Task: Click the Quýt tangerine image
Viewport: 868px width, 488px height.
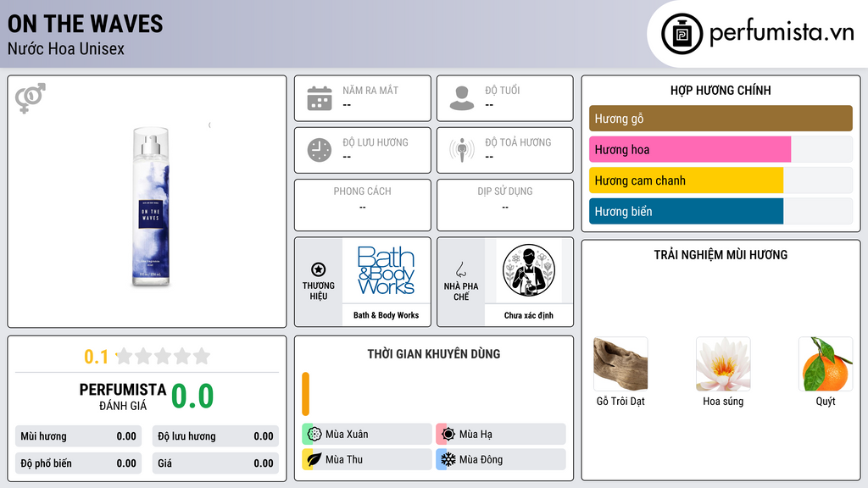Action: click(x=826, y=364)
